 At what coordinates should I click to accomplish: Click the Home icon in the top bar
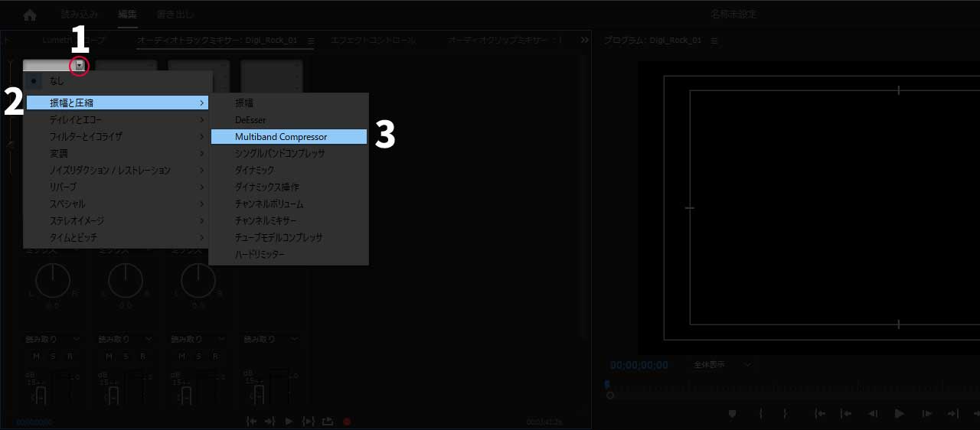point(30,15)
